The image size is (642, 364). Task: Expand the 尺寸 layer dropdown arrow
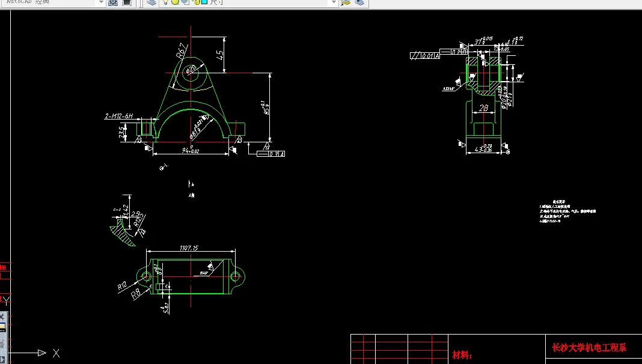pos(334,2)
